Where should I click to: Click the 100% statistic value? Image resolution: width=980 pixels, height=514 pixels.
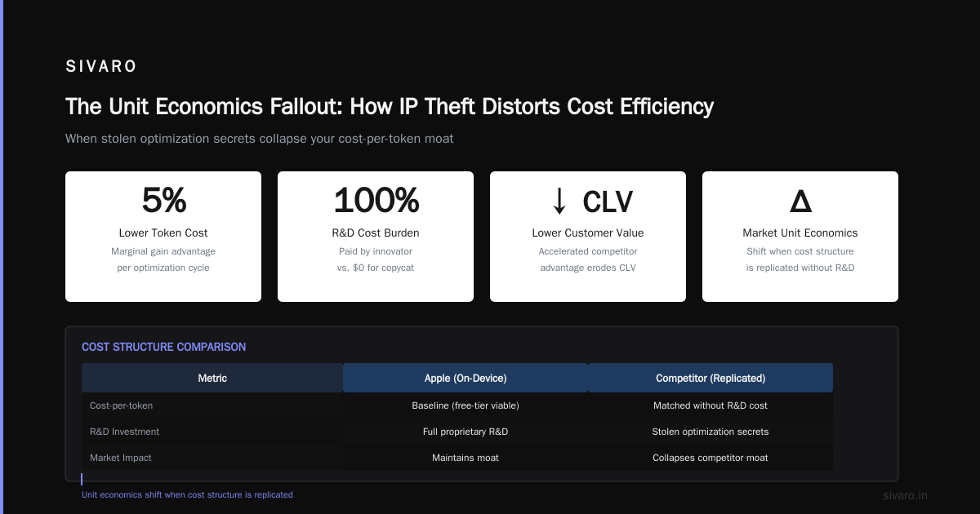coord(376,200)
